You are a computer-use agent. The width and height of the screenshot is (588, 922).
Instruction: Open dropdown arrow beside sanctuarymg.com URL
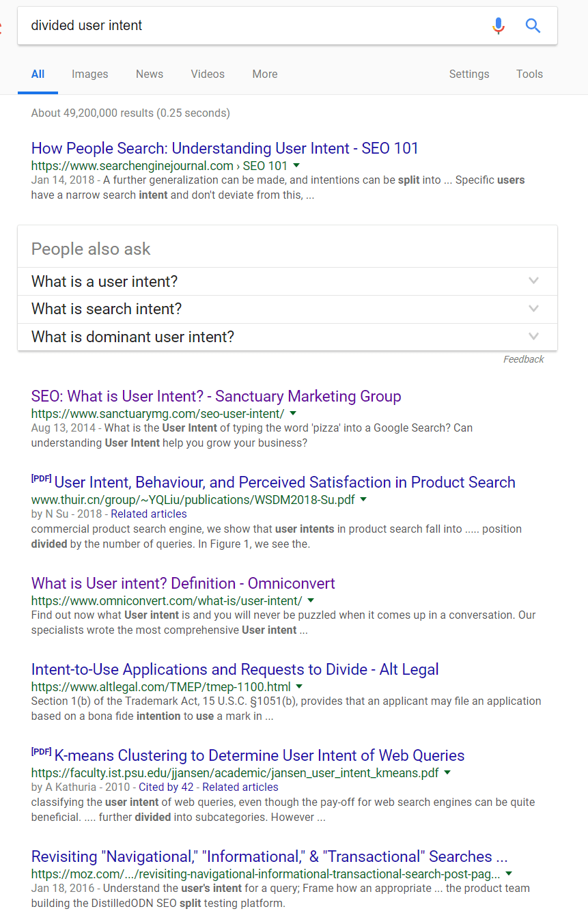click(x=293, y=414)
